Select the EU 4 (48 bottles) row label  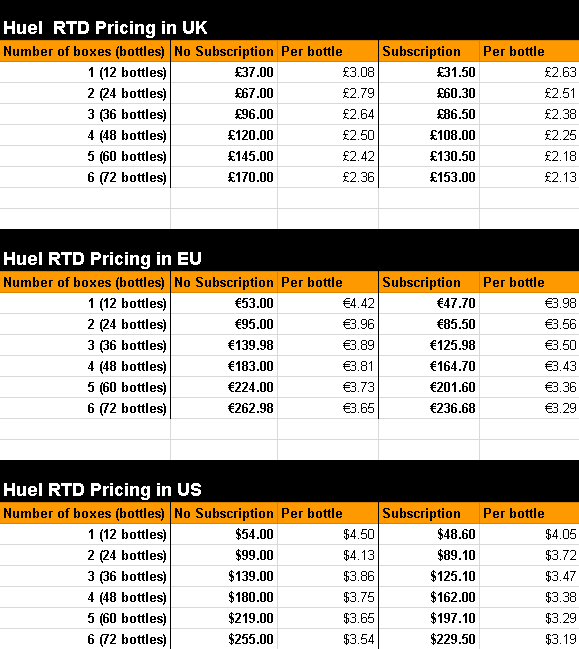pos(85,366)
